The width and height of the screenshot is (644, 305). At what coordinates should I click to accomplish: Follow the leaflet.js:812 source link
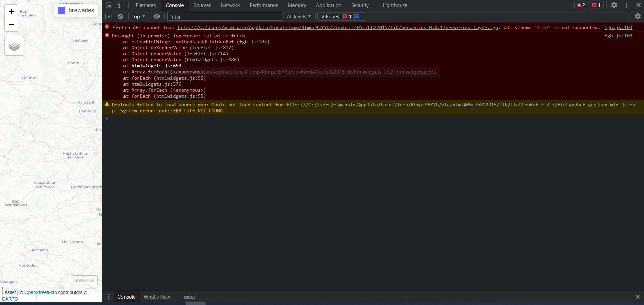pos(212,48)
